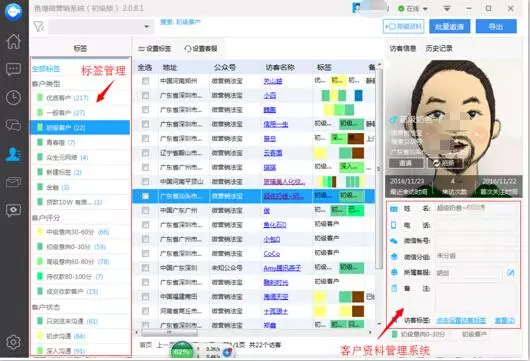Open the envelope mail sidebar icon
Screen dimensions: 530x361
pos(14,182)
